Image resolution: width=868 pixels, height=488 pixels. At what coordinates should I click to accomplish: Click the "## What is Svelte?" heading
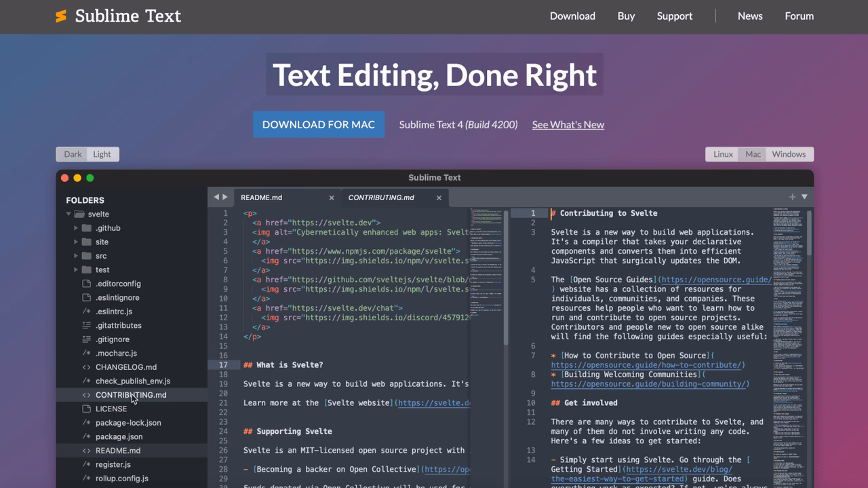[x=283, y=365]
